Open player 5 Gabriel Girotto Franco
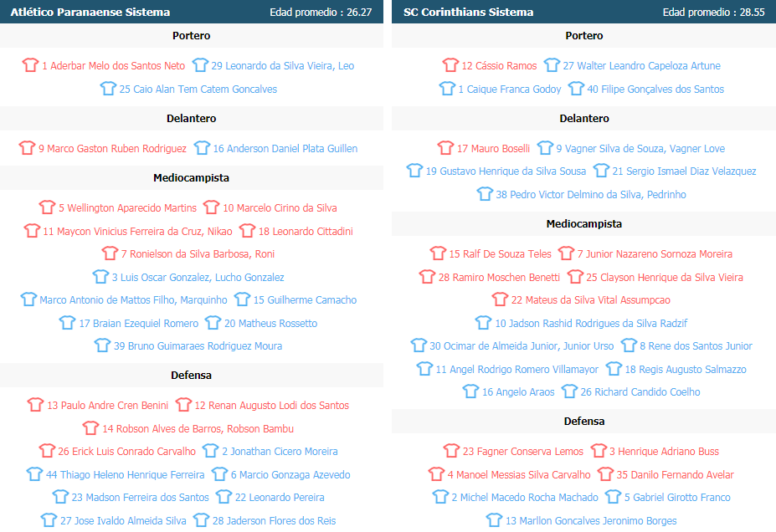Image resolution: width=776 pixels, height=532 pixels. tap(677, 498)
